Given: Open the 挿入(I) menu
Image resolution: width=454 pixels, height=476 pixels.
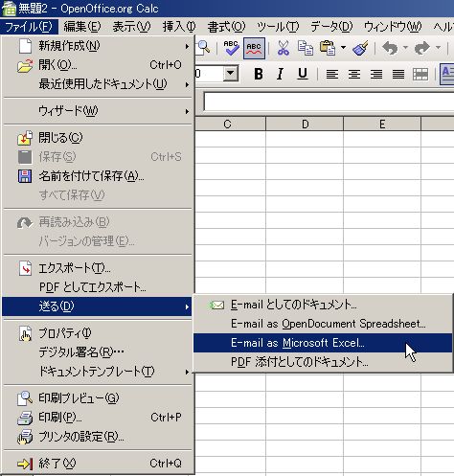Looking at the screenshot, I should point(179,27).
